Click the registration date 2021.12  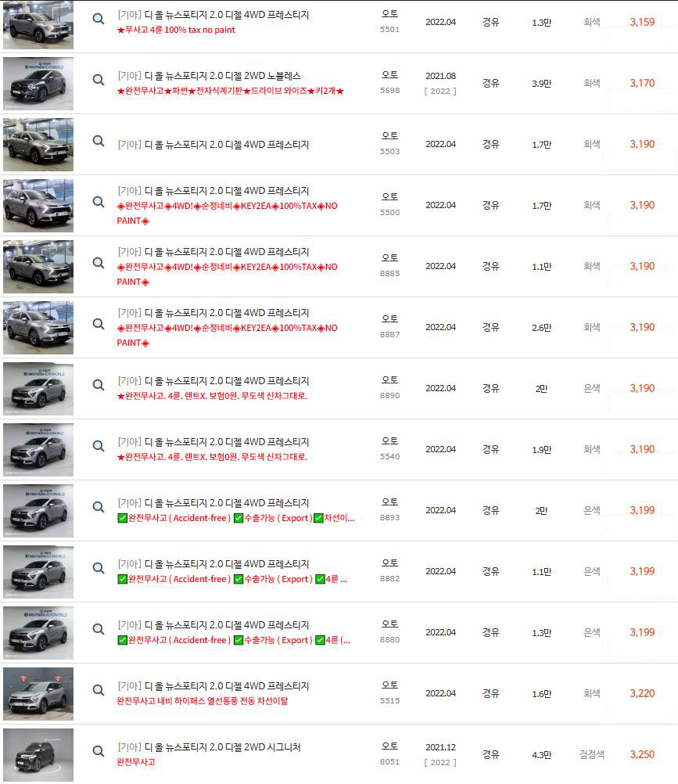[441, 747]
